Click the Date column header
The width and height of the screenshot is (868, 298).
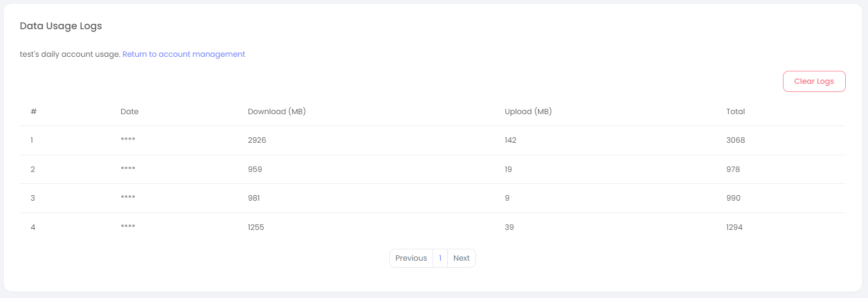(x=129, y=111)
